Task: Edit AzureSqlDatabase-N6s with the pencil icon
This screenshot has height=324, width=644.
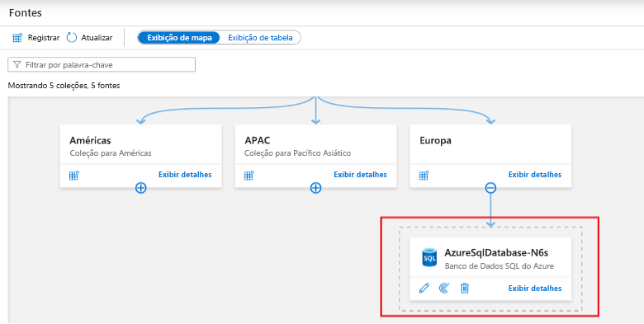Action: coord(424,289)
